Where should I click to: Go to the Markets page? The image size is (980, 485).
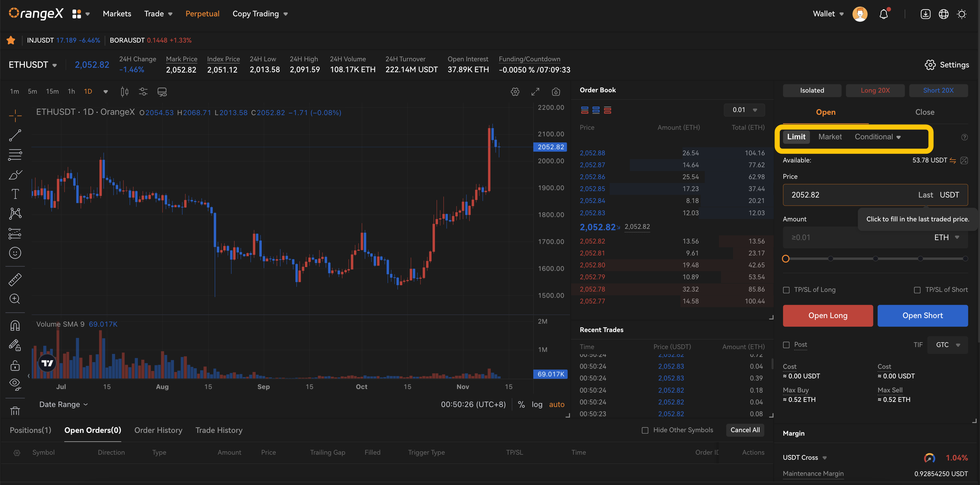[x=117, y=14]
